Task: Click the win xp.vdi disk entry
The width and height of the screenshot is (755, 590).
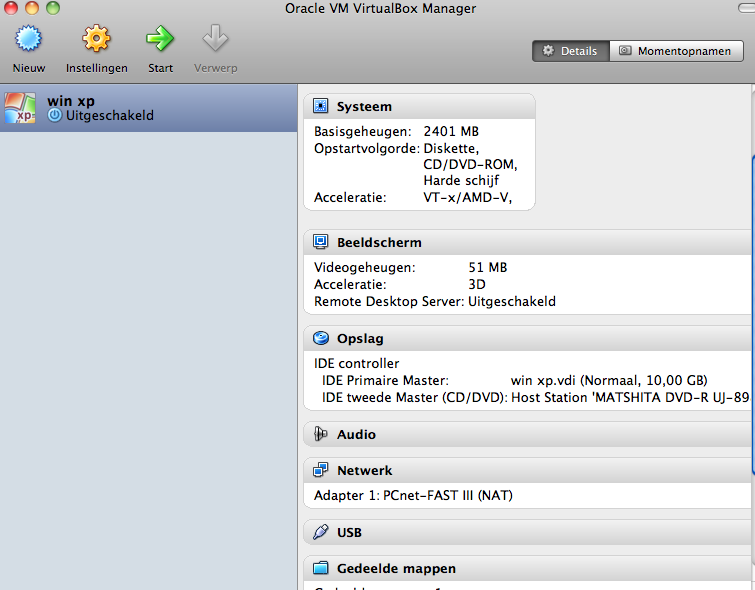Action: (x=609, y=380)
